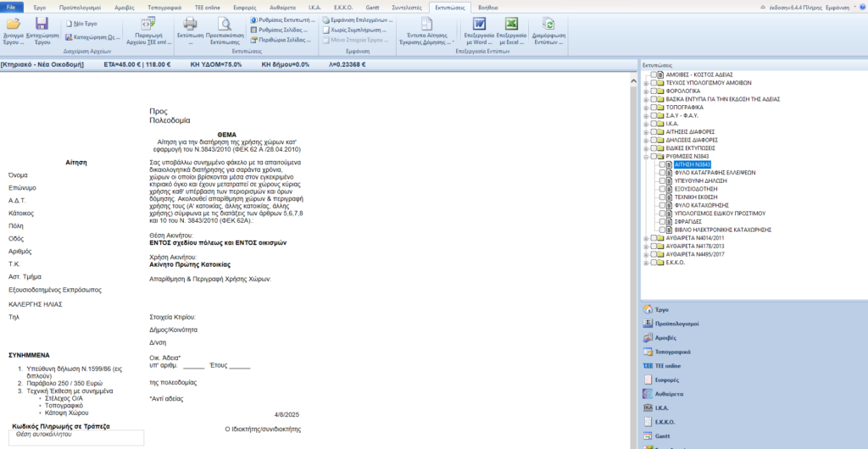The height and width of the screenshot is (449, 868).
Task: Click Διαμόρφωση Εντύπων icon
Action: click(548, 27)
